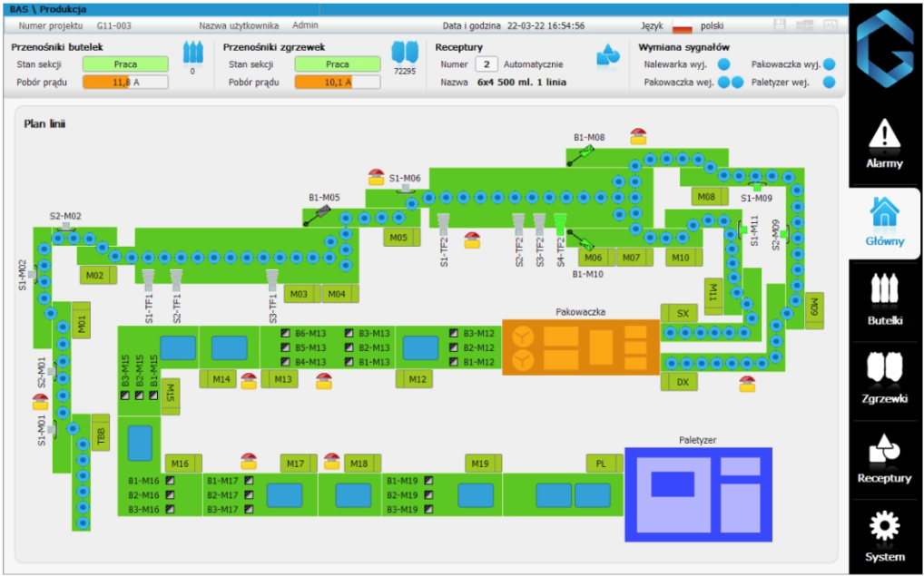Select motor M02 on the line plan
Viewport: 924px width, 576px height.
[98, 275]
